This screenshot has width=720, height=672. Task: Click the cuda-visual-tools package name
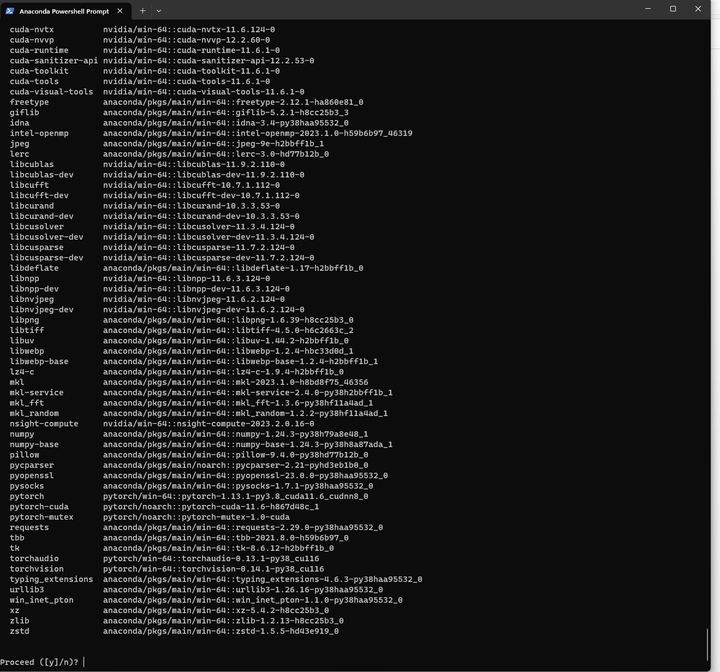pos(51,92)
